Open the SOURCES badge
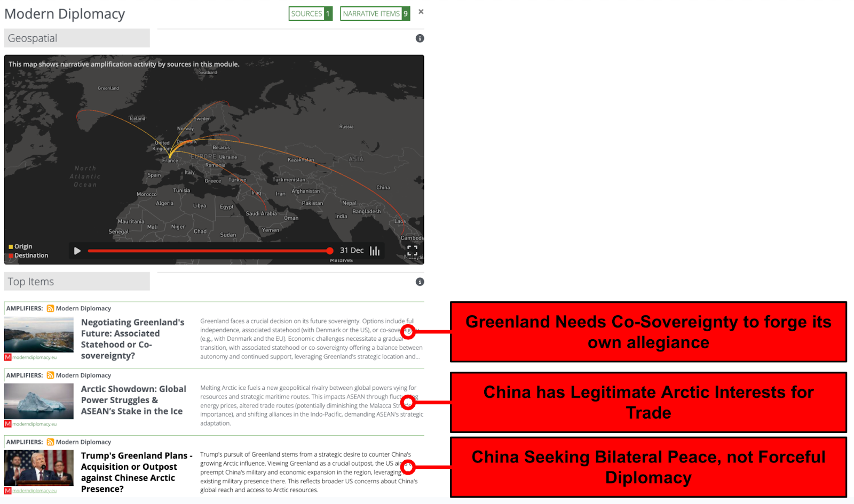Viewport: 854px width, 504px height. tap(310, 14)
